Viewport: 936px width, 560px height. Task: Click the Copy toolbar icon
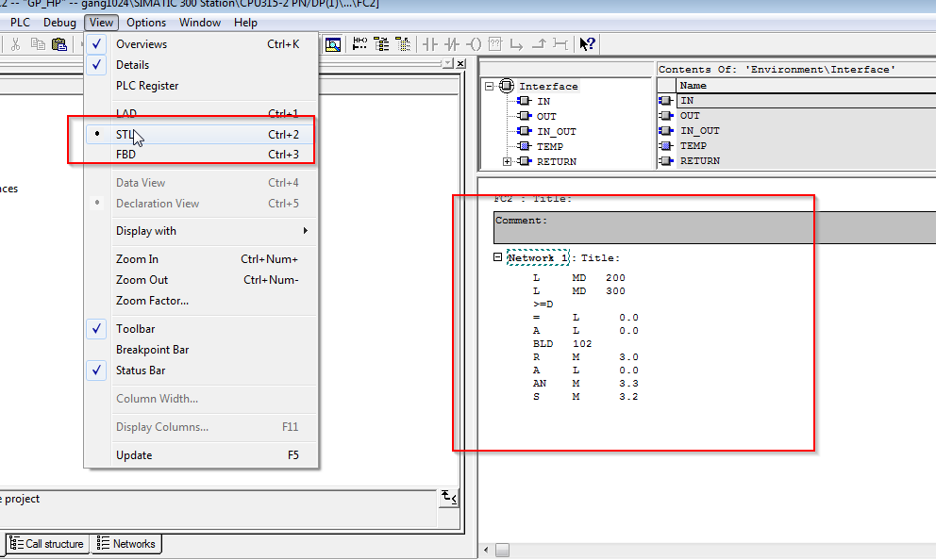[38, 43]
